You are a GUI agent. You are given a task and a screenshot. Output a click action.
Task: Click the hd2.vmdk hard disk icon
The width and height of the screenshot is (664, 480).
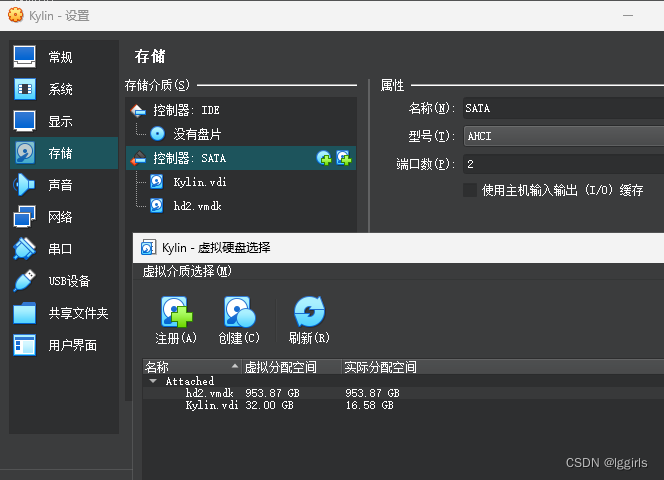pyautogui.click(x=157, y=206)
